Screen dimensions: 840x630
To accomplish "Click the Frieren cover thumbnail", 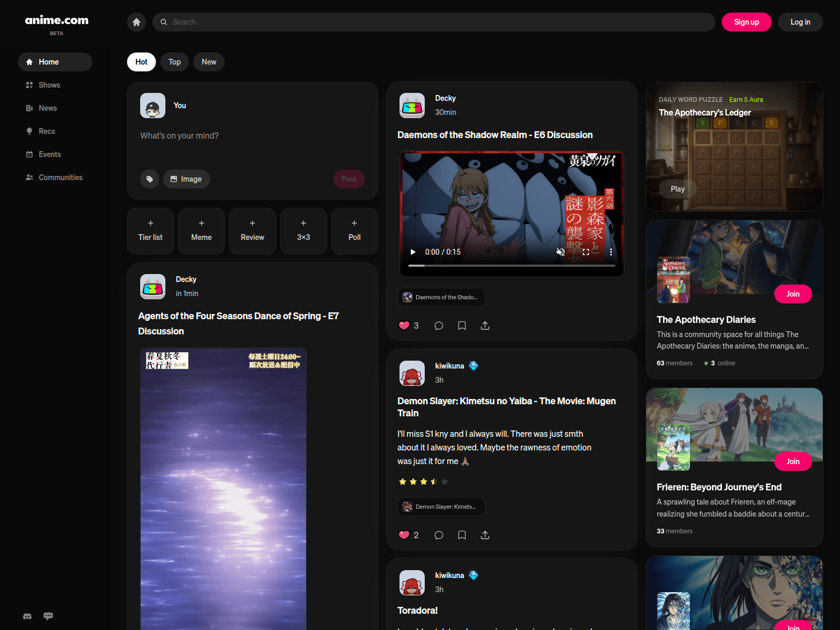I will pyautogui.click(x=674, y=447).
